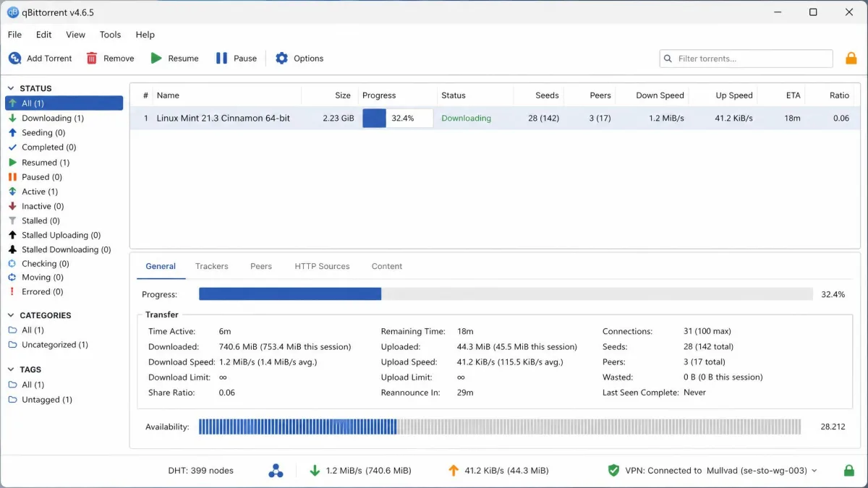Select the General tab
This screenshot has height=488, width=868.
[x=161, y=266]
